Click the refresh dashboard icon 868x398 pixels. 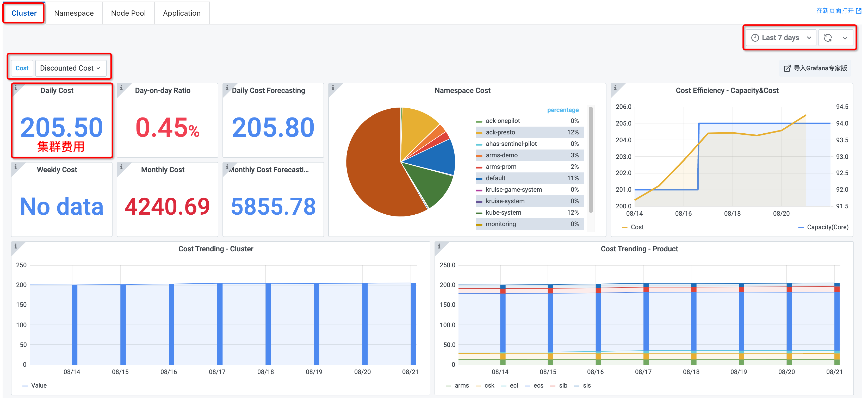pos(828,38)
